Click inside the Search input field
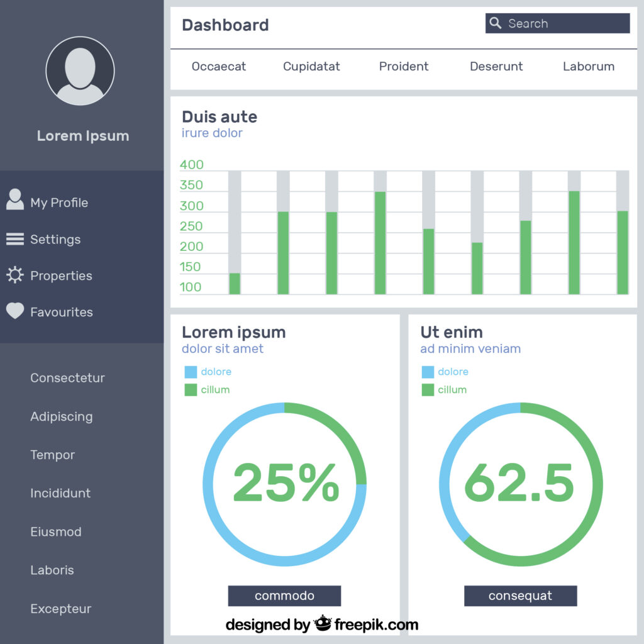 [x=566, y=23]
